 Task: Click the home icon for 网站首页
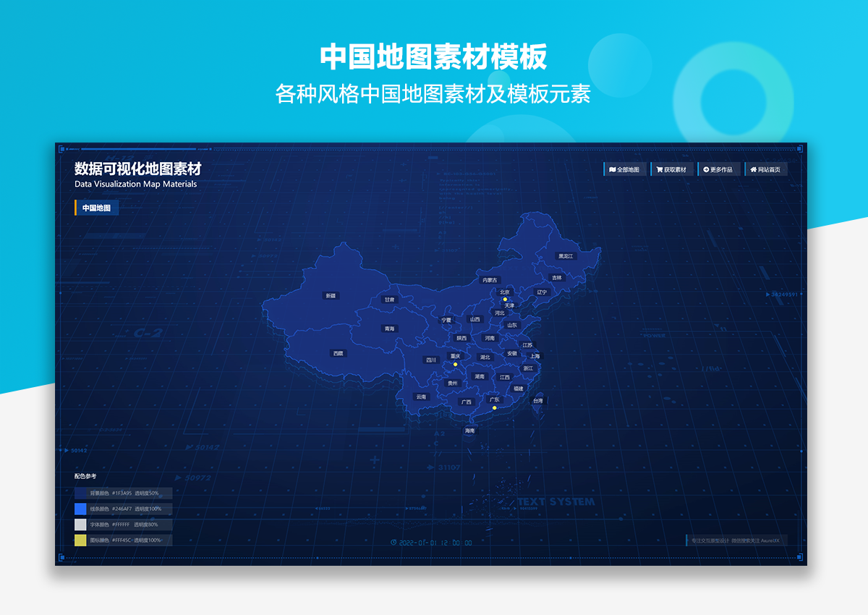[753, 169]
